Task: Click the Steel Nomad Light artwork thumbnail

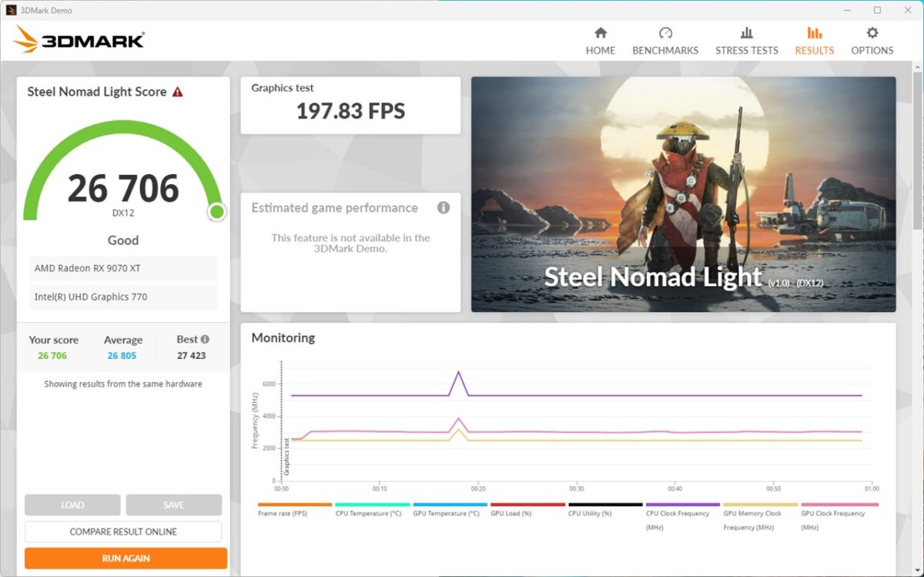Action: tap(683, 194)
